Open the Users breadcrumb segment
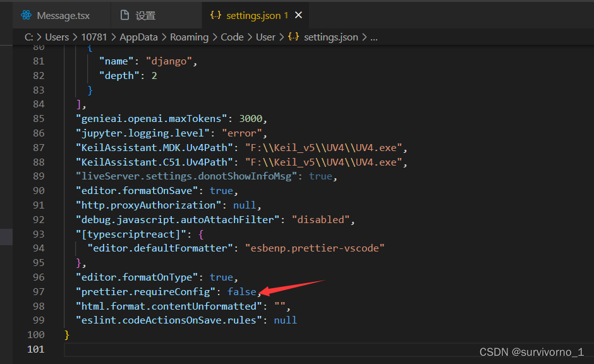This screenshot has height=364, width=594. pyautogui.click(x=57, y=37)
